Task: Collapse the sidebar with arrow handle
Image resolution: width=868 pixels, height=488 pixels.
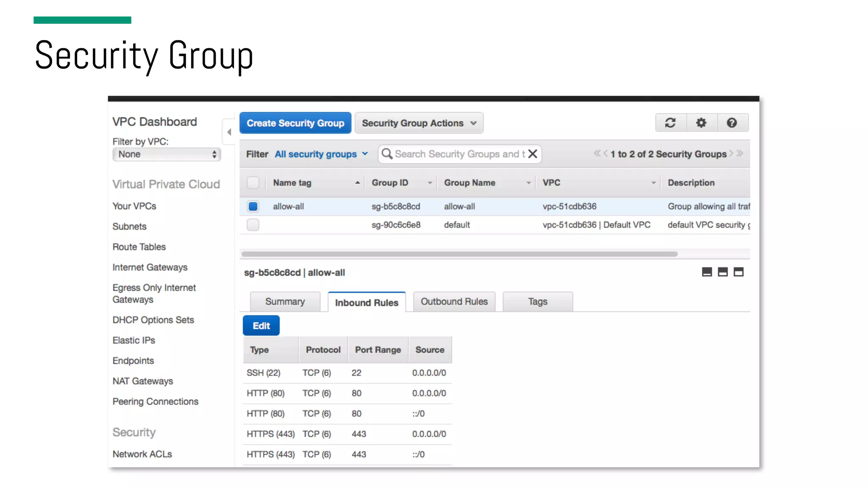Action: click(x=229, y=132)
